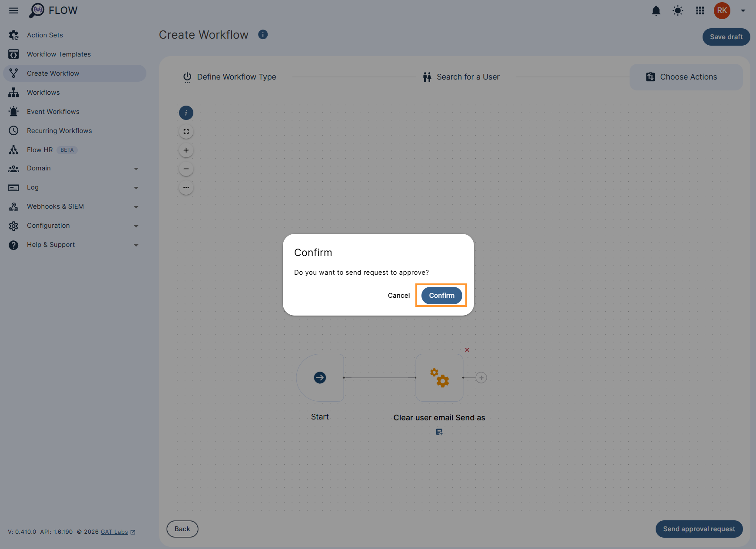Open the notifications bell
This screenshot has height=549, width=756.
(656, 10)
